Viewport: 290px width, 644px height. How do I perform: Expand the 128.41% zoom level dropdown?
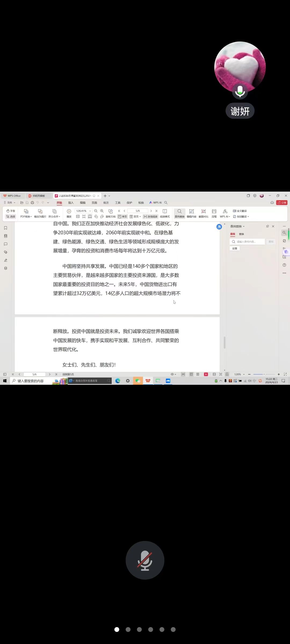90,211
